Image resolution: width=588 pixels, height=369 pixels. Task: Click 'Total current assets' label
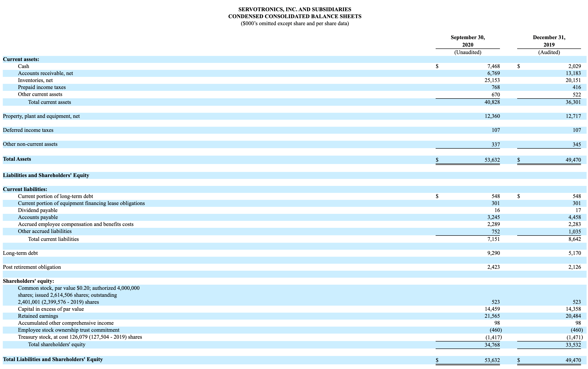[x=50, y=102]
